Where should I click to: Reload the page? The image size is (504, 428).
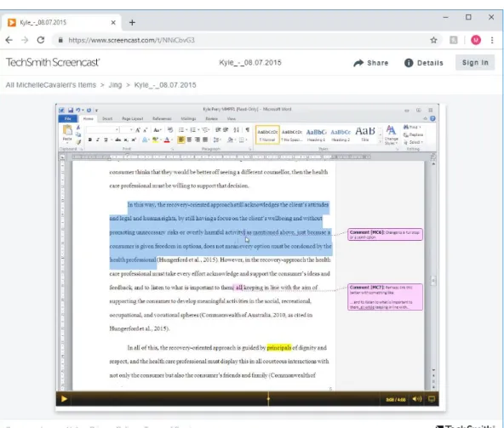(x=41, y=40)
